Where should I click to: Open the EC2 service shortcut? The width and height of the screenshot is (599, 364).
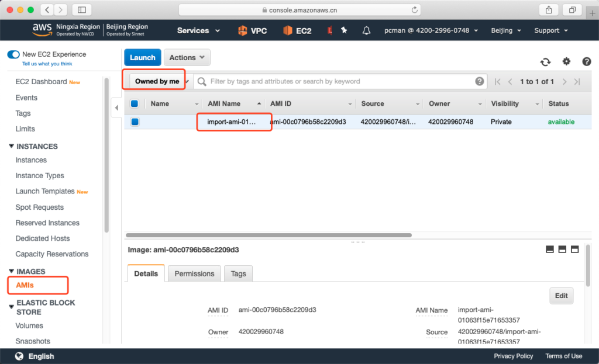pyautogui.click(x=297, y=30)
